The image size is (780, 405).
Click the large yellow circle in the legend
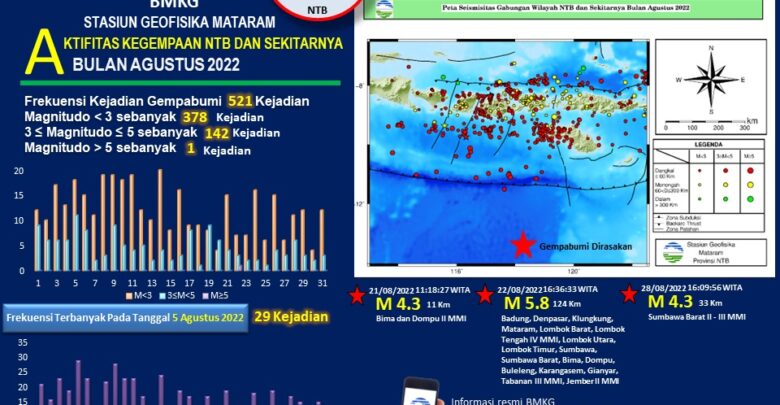[750, 185]
